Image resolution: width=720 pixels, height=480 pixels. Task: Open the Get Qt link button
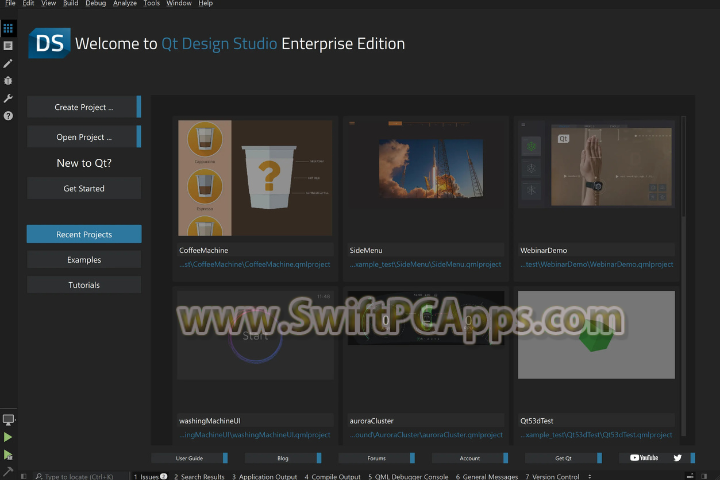pos(563,458)
